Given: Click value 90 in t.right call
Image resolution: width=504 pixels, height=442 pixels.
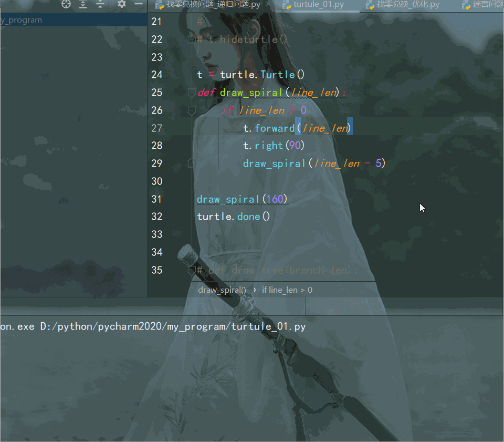Looking at the screenshot, I should click(295, 146).
